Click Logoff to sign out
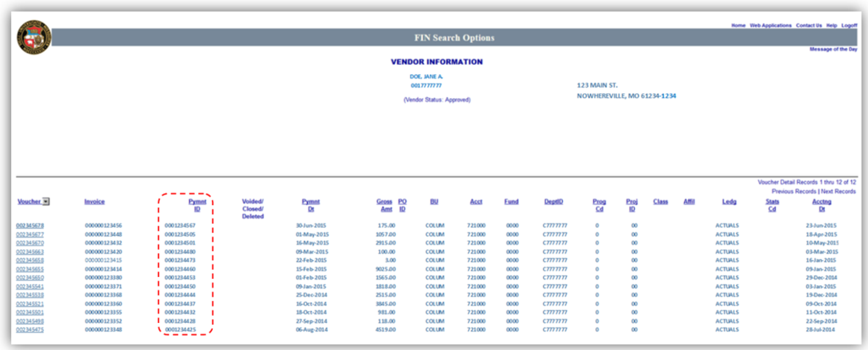 (x=849, y=25)
